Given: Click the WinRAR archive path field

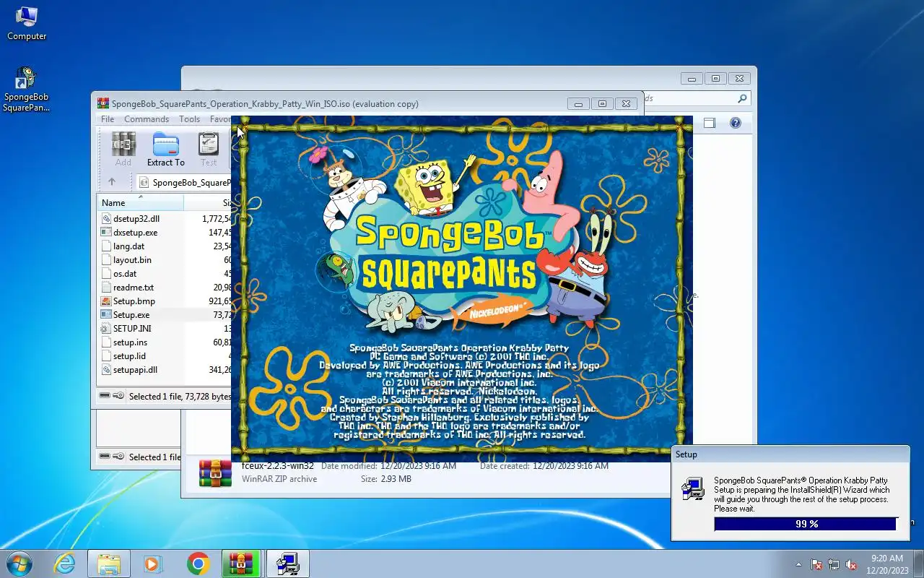Looking at the screenshot, I should [x=183, y=182].
